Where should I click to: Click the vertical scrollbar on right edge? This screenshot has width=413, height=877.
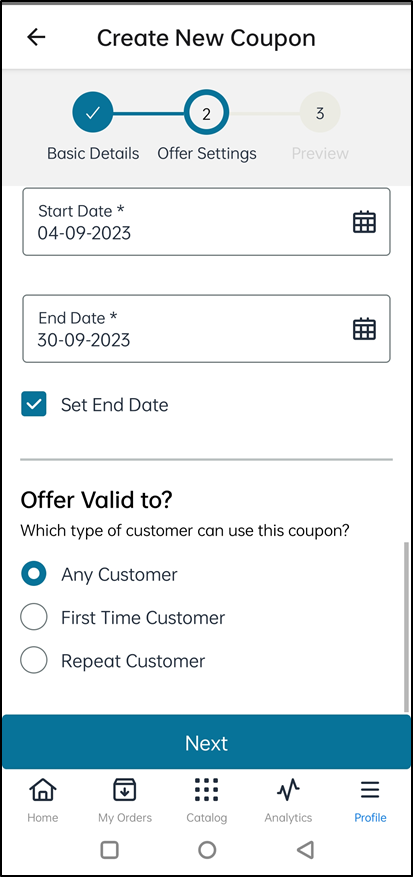tap(406, 627)
